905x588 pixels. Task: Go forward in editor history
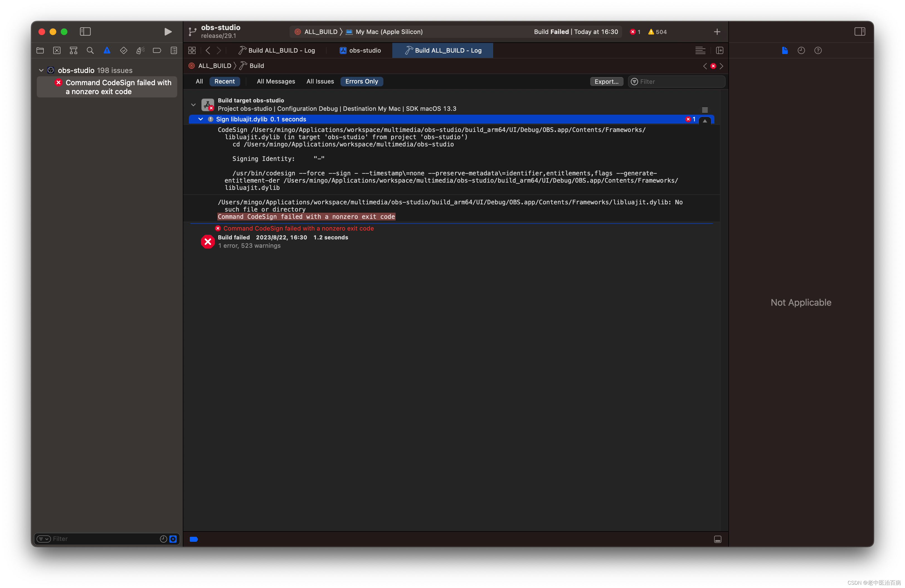[x=219, y=50]
